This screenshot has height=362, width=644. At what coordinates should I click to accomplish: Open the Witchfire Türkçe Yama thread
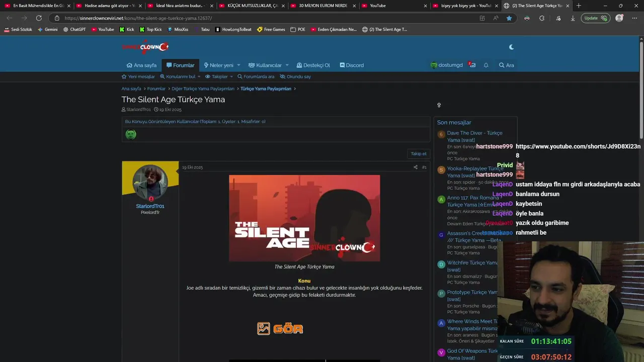(472, 266)
